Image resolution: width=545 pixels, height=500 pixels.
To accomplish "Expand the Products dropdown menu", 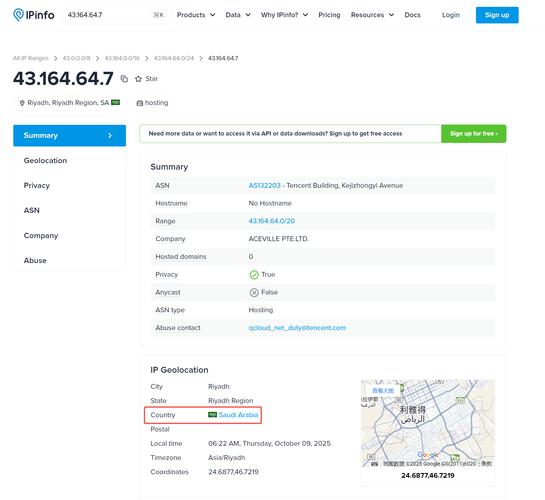I will [x=196, y=15].
